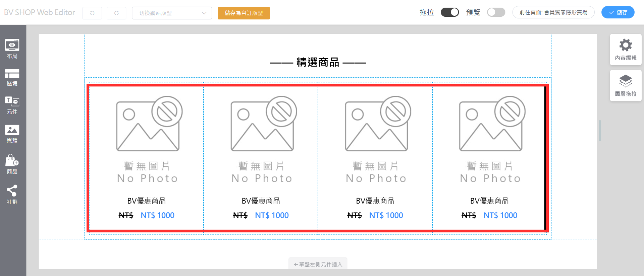Toggle the 拖拉 drag switch off

pos(450,12)
